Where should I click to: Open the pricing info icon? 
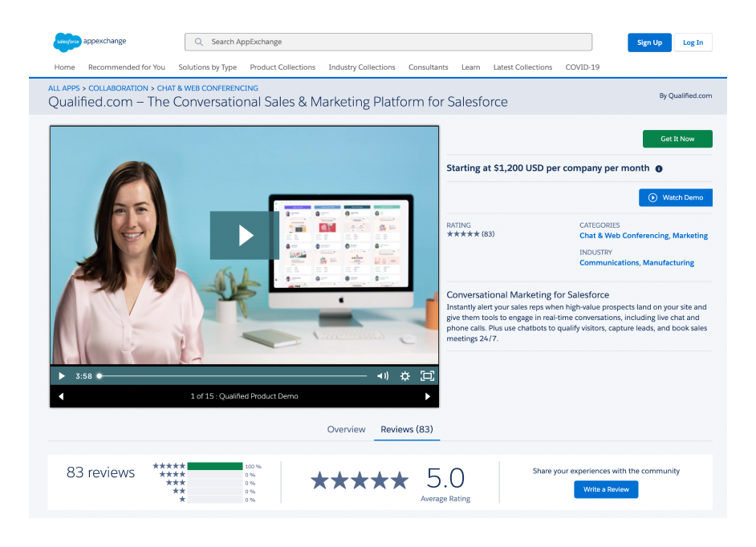[x=659, y=168]
